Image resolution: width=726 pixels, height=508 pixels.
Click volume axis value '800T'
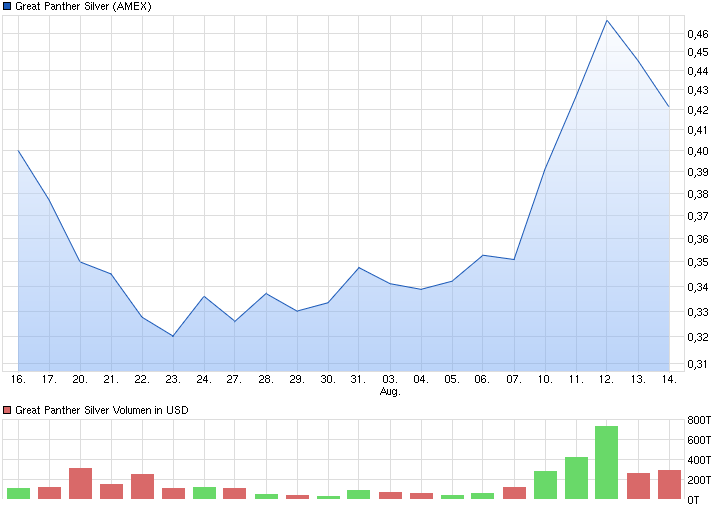point(699,420)
